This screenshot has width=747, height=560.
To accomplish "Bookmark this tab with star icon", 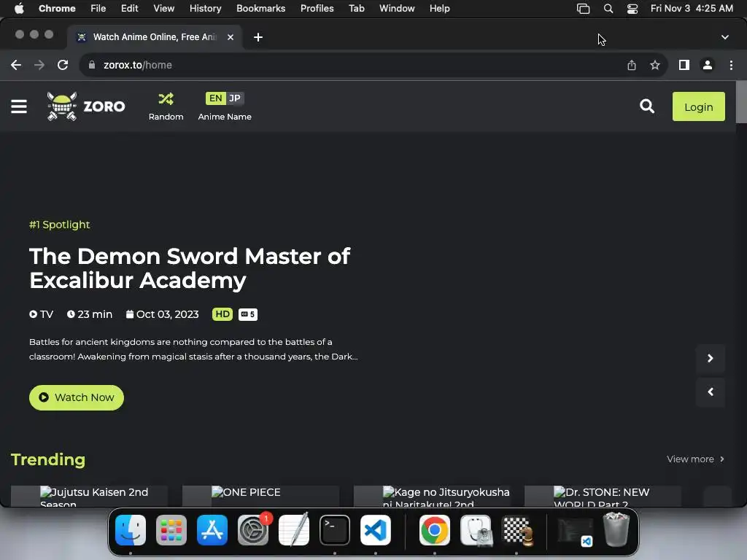I will 655,65.
